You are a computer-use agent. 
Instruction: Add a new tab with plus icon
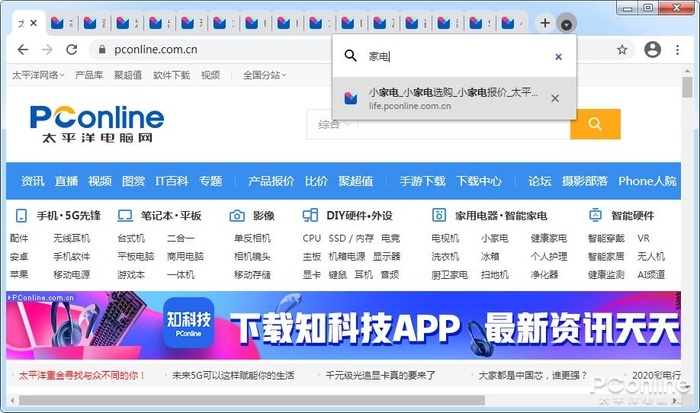tap(545, 23)
